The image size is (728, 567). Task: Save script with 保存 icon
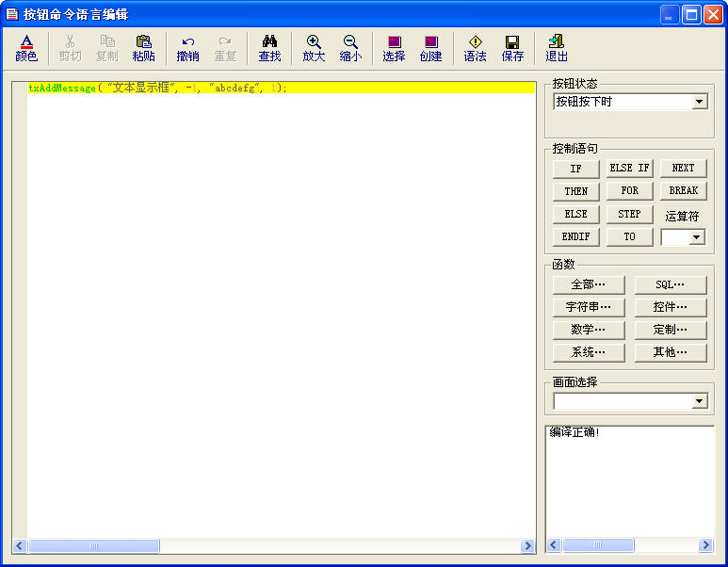click(x=512, y=48)
